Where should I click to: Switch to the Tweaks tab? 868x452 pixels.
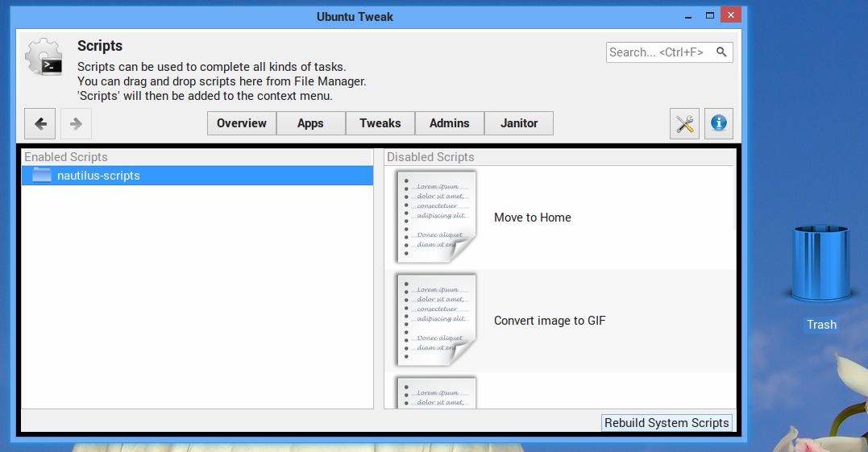point(380,123)
